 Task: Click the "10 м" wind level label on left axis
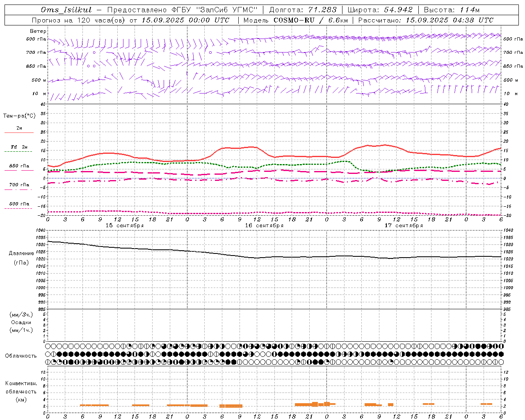click(x=39, y=94)
